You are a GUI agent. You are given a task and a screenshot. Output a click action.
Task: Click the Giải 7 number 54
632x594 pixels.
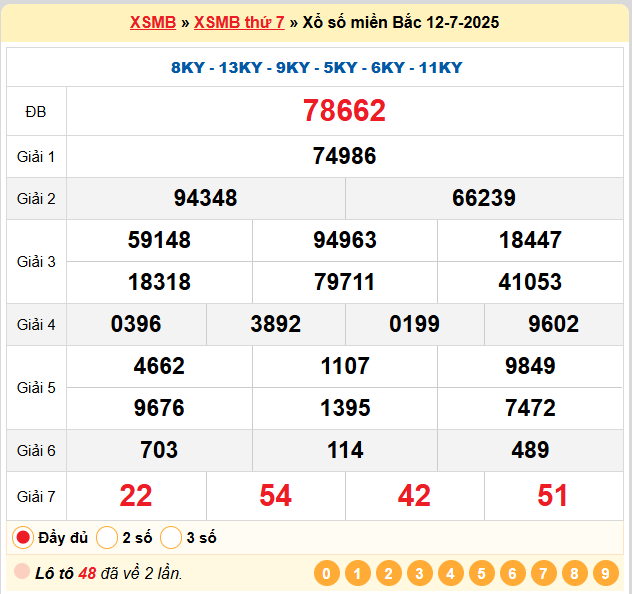[276, 496]
